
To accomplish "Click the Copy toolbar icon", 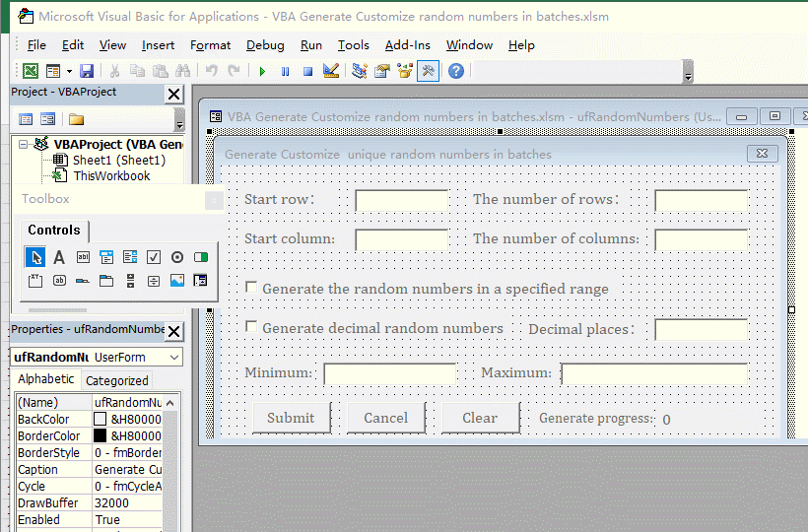I will [x=137, y=71].
